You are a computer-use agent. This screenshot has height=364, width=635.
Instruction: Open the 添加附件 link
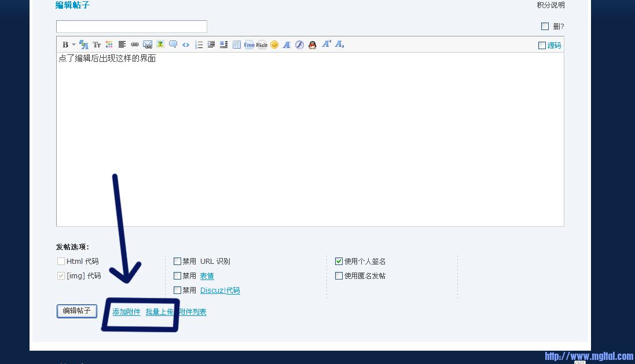126,312
